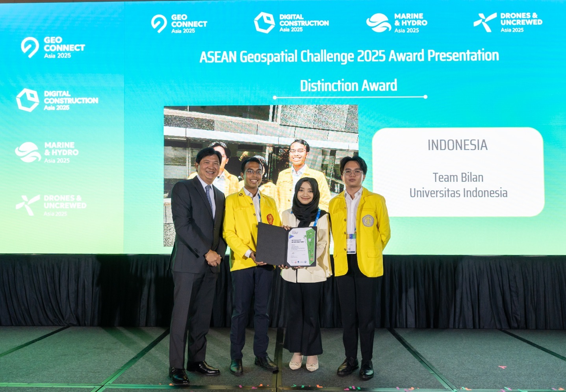Select the Drones & Uncrewed icon on left side
Viewport: 566px width, 392px height.
(x=28, y=205)
